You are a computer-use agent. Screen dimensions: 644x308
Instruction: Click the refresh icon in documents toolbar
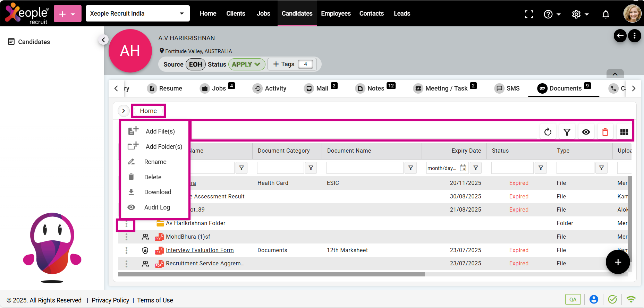(548, 132)
